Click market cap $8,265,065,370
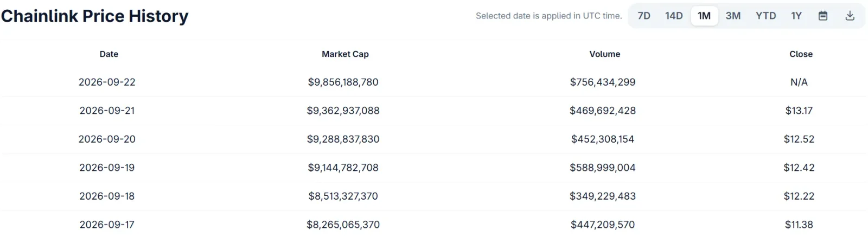The height and width of the screenshot is (236, 868). (x=343, y=225)
